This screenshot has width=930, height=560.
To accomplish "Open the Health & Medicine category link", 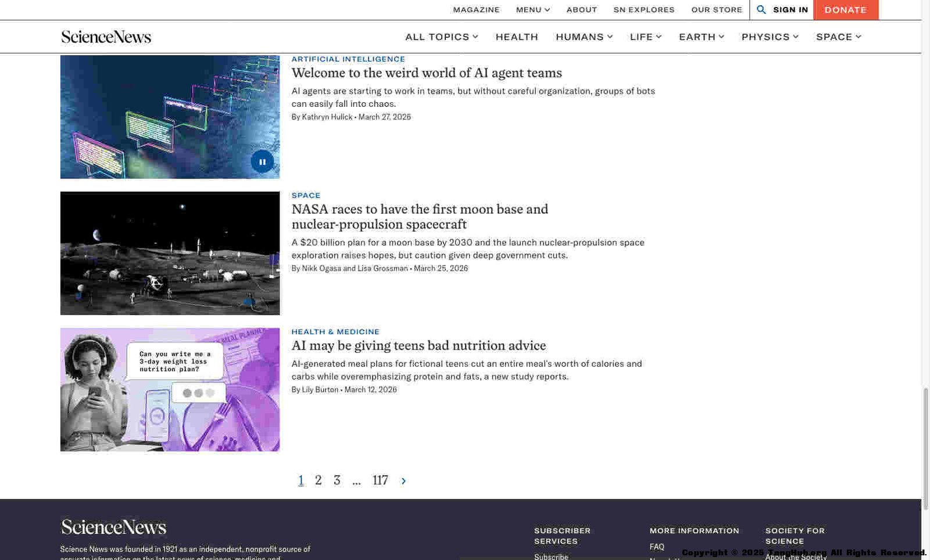I will tap(335, 332).
